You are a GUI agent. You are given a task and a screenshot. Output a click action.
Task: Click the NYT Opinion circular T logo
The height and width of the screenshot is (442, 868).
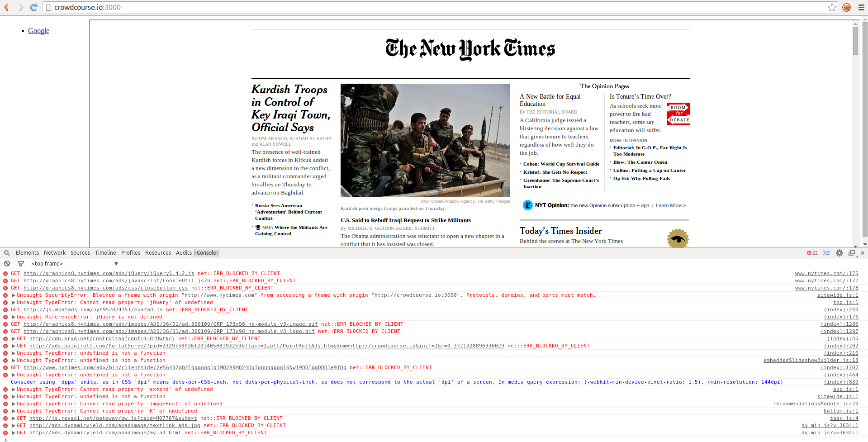[528, 205]
